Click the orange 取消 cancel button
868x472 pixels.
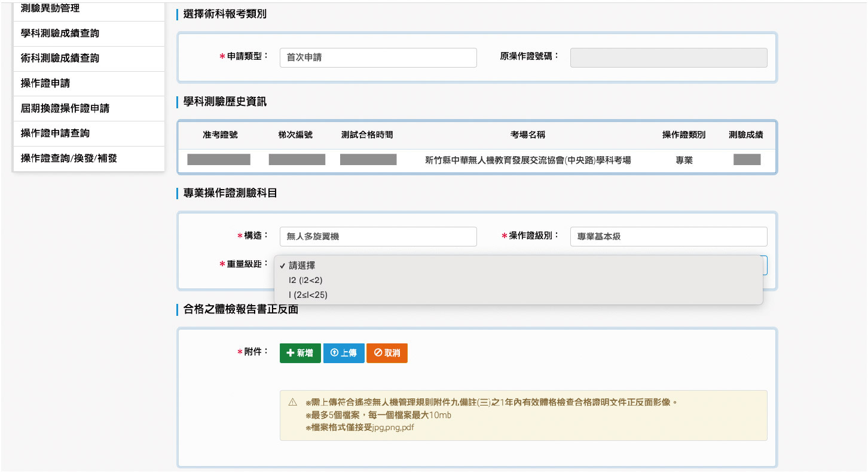coord(387,353)
